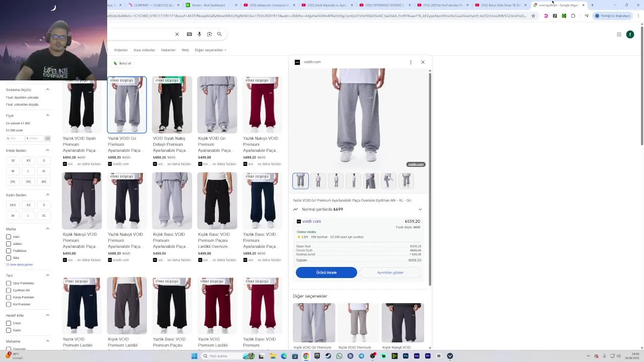644x362 pixels.
Task: Clear the search box with X icon
Action: point(177,34)
